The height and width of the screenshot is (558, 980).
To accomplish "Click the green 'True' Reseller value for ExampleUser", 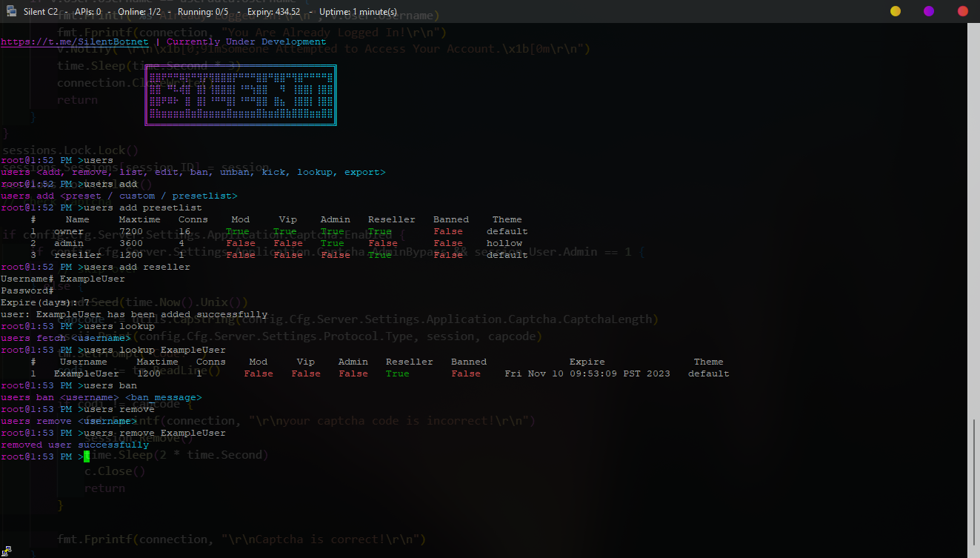I will tap(398, 373).
